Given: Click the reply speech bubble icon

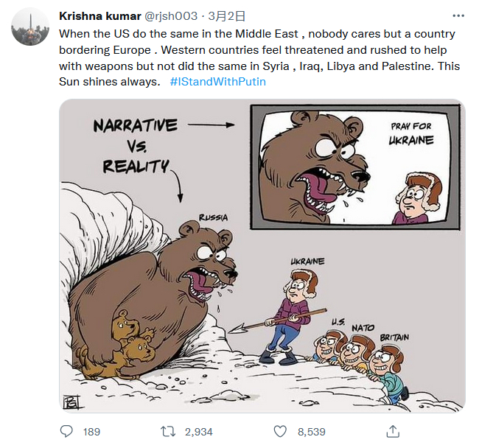Looking at the screenshot, I should 66,431.
